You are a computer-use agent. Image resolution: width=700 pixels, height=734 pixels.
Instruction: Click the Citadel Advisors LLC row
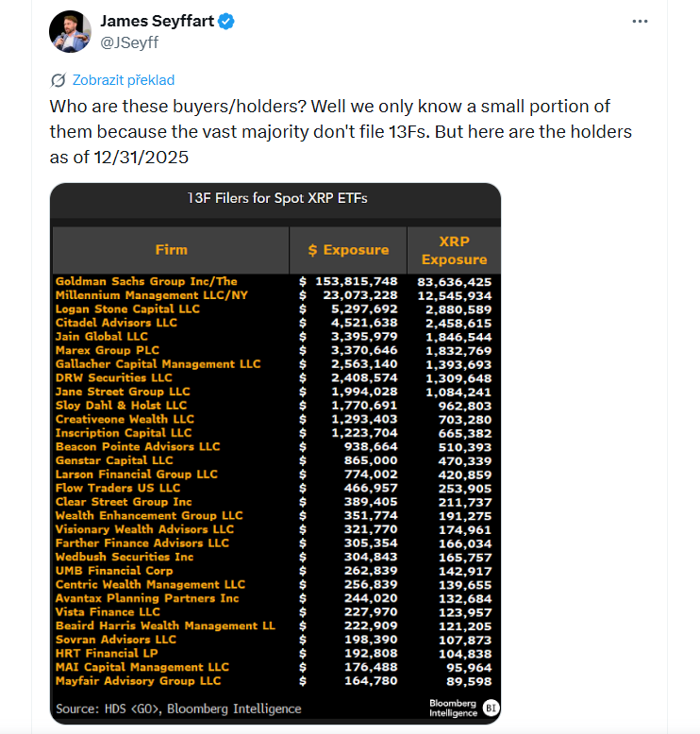coord(274,323)
